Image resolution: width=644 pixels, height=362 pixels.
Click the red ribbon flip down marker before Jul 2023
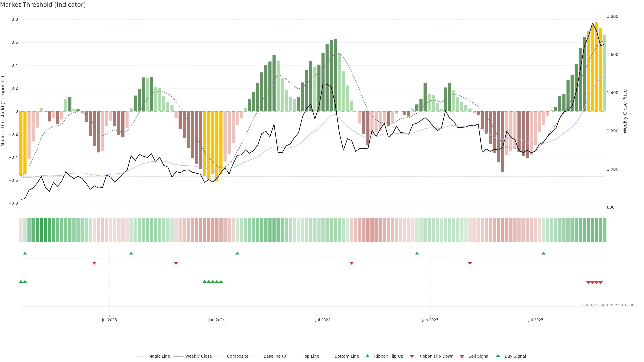[94, 263]
